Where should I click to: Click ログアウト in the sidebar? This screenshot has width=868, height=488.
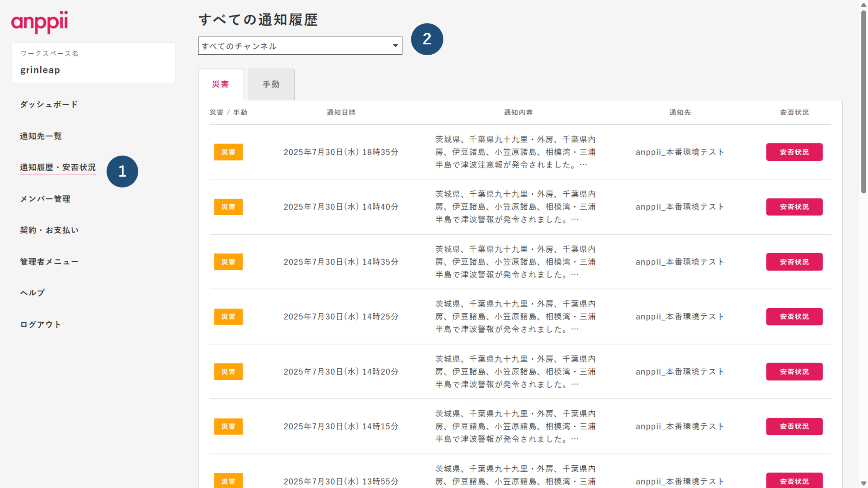[41, 324]
